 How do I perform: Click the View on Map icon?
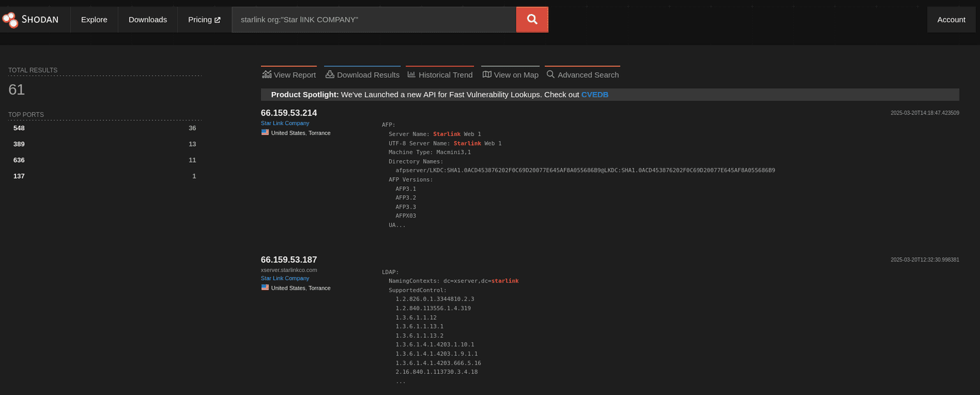(x=487, y=75)
